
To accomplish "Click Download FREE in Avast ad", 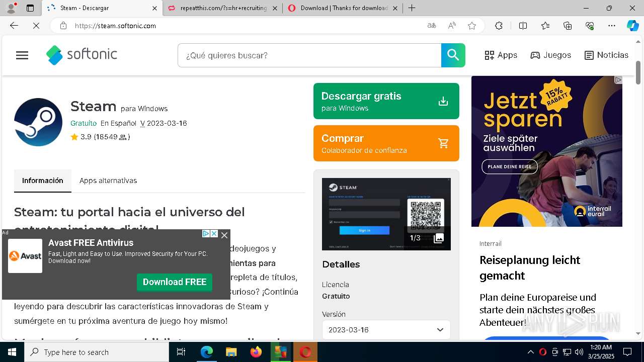I will coord(175,282).
